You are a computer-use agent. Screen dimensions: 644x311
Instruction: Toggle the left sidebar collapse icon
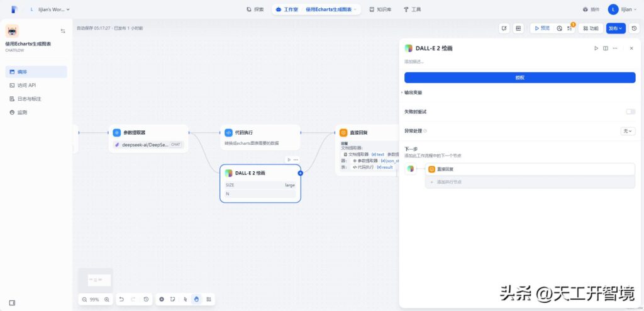(x=12, y=303)
